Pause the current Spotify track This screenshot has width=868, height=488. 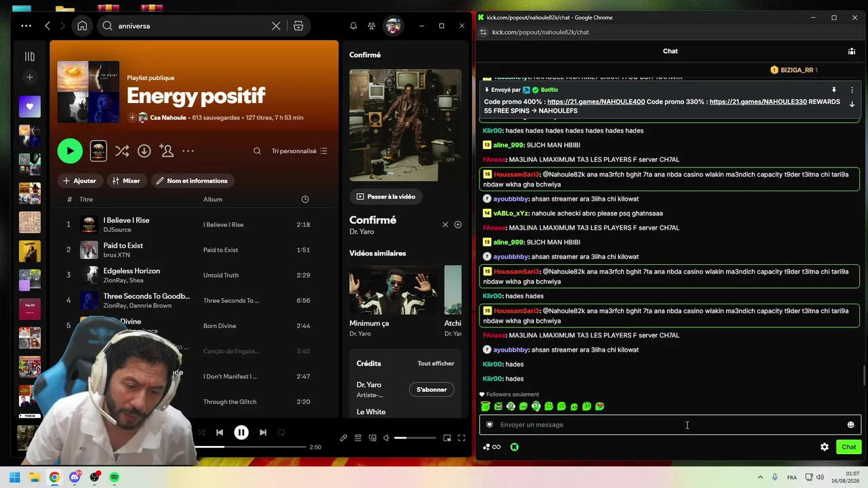(x=241, y=432)
